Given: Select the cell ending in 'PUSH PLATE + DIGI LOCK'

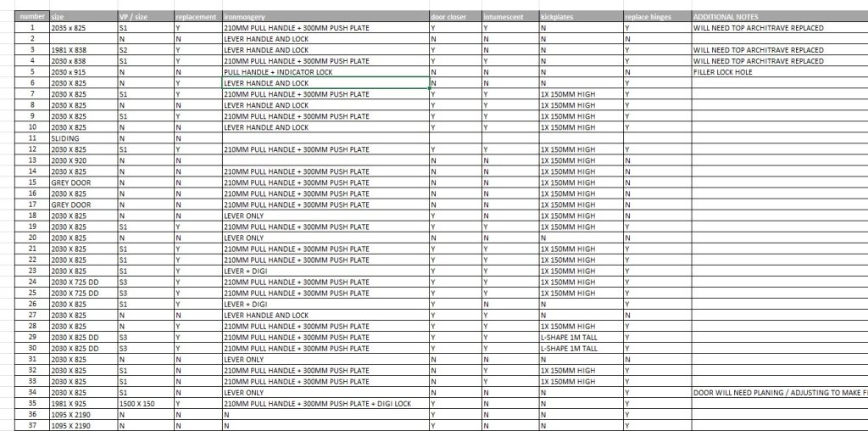Looking at the screenshot, I should [325, 403].
